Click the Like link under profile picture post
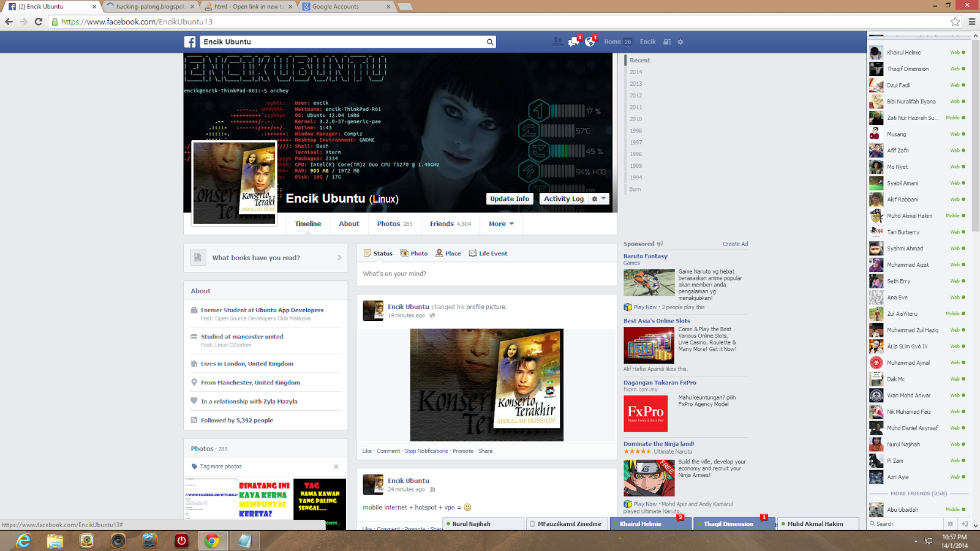The height and width of the screenshot is (551, 980). pyautogui.click(x=367, y=451)
